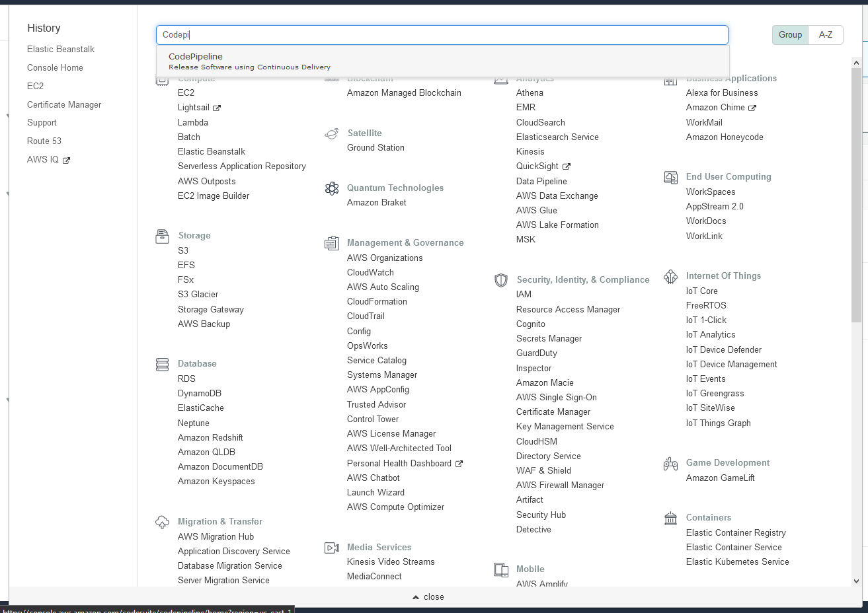Click the Satellite category icon
Viewport: 868px width, 613px height.
pos(332,133)
